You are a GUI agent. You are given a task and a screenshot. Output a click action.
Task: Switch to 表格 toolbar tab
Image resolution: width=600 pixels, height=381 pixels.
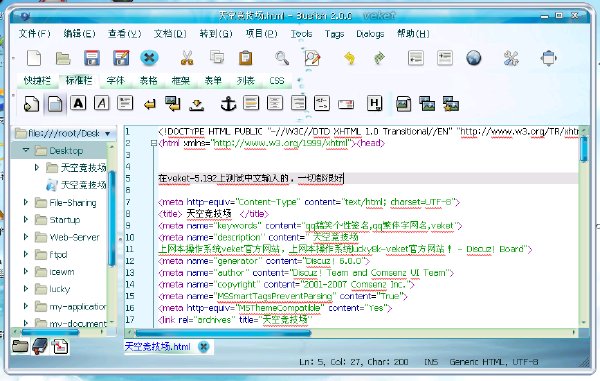148,80
